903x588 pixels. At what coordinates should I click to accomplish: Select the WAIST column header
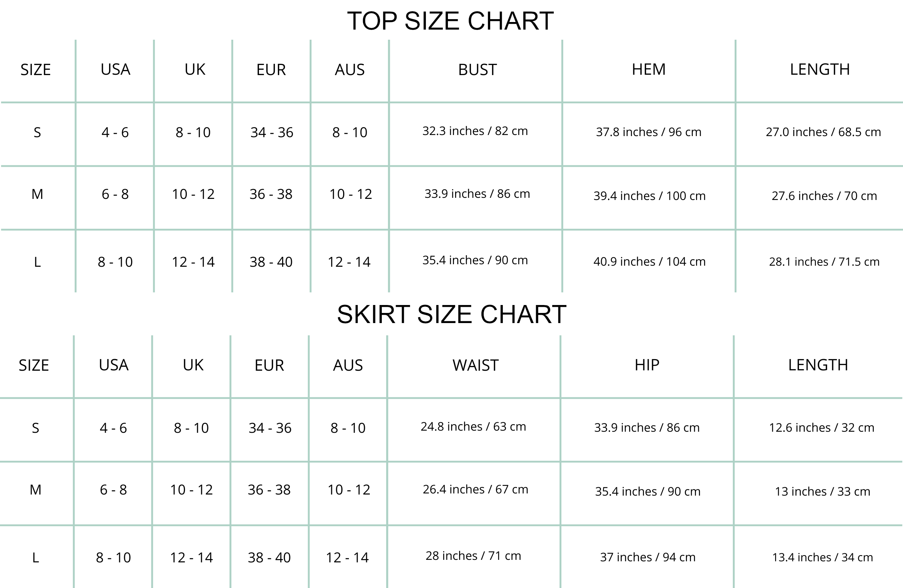click(x=475, y=365)
